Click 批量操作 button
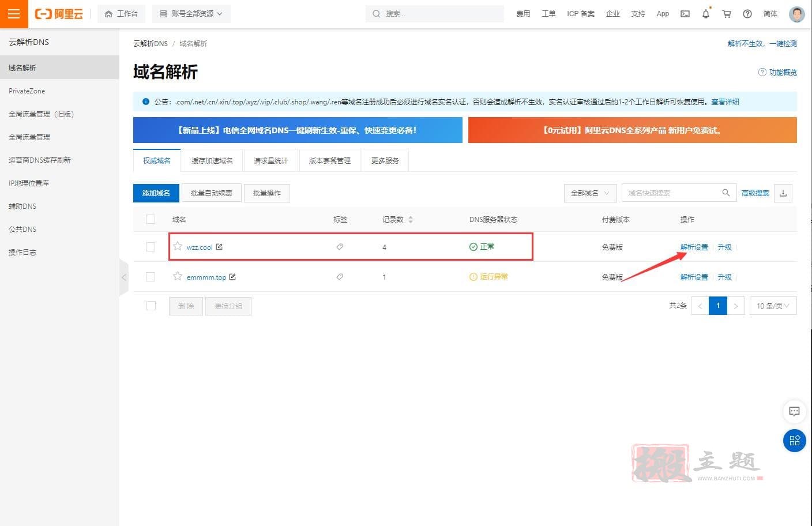This screenshot has height=526, width=812. 266,193
